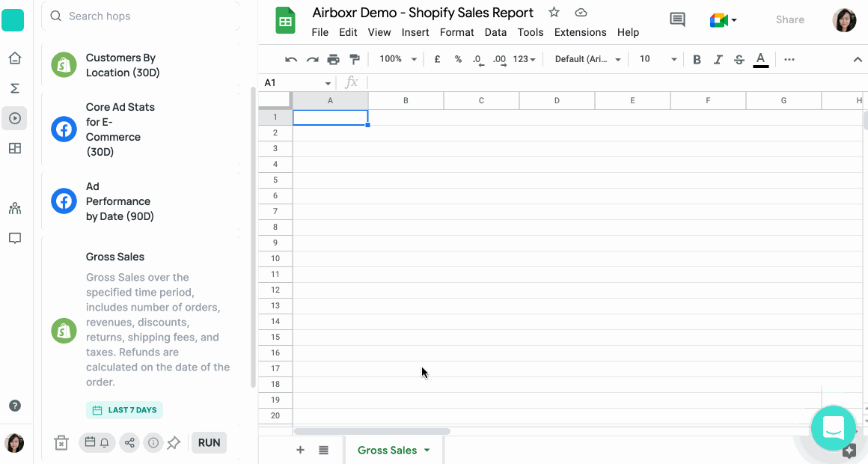Click the LAST 7 DAYS date badge
This screenshot has height=464, width=868.
click(x=124, y=410)
